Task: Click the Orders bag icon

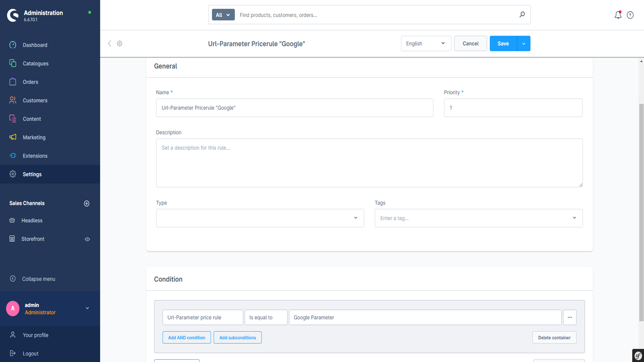Action: (13, 82)
